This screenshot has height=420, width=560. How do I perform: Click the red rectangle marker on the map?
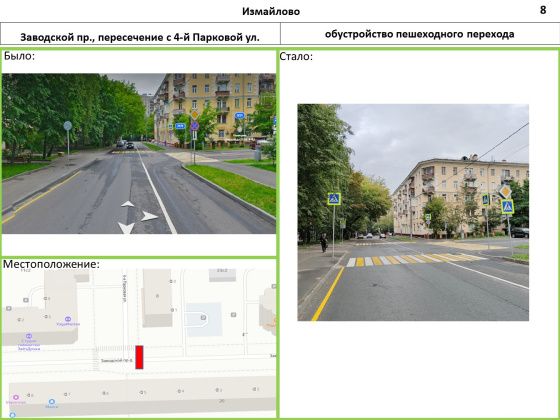139,357
